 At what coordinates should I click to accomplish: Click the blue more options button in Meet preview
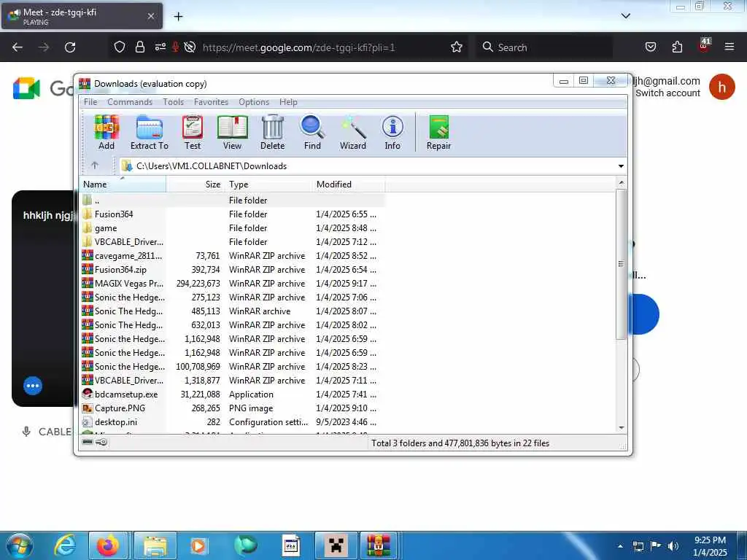(33, 386)
